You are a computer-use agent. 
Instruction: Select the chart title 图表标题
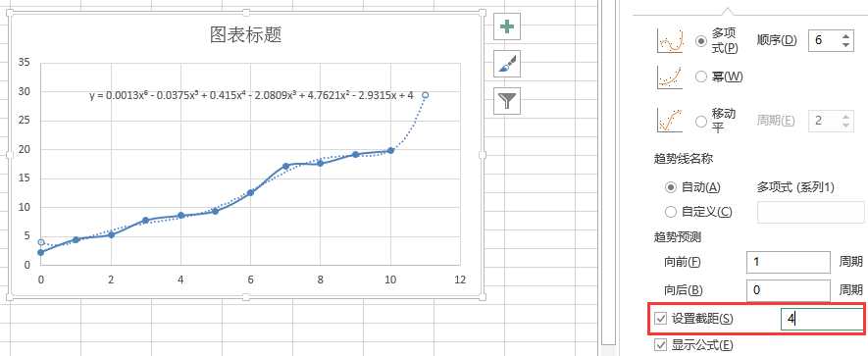pos(246,35)
